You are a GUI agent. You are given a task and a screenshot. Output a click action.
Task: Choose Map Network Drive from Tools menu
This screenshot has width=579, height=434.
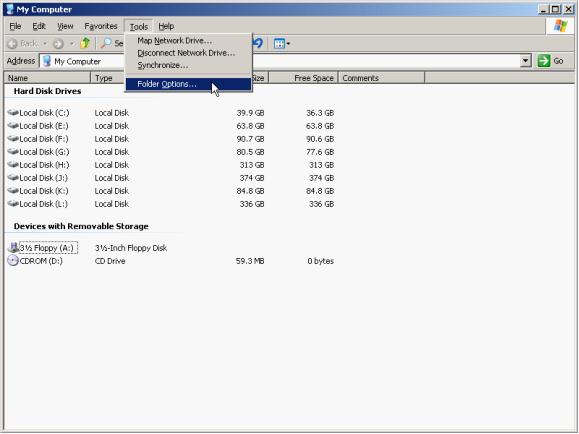pyautogui.click(x=188, y=41)
